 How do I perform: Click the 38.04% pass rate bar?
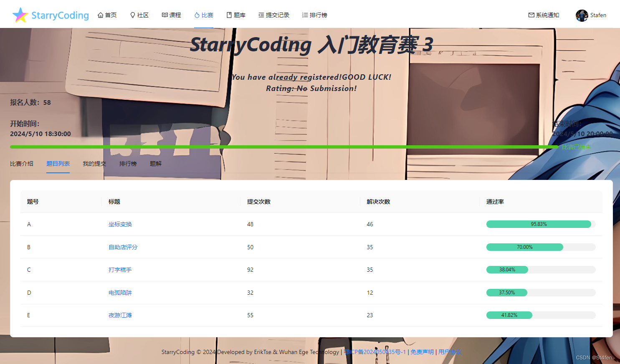tap(541, 270)
